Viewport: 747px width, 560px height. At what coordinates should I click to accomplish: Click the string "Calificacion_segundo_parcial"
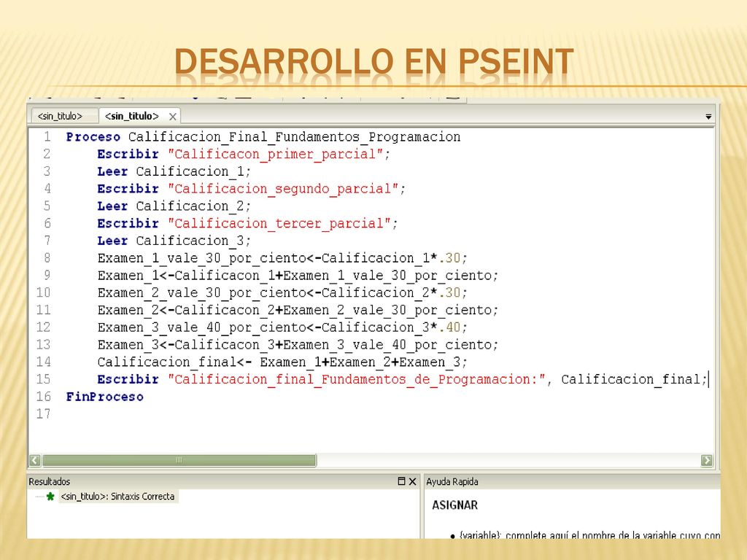[x=283, y=189]
